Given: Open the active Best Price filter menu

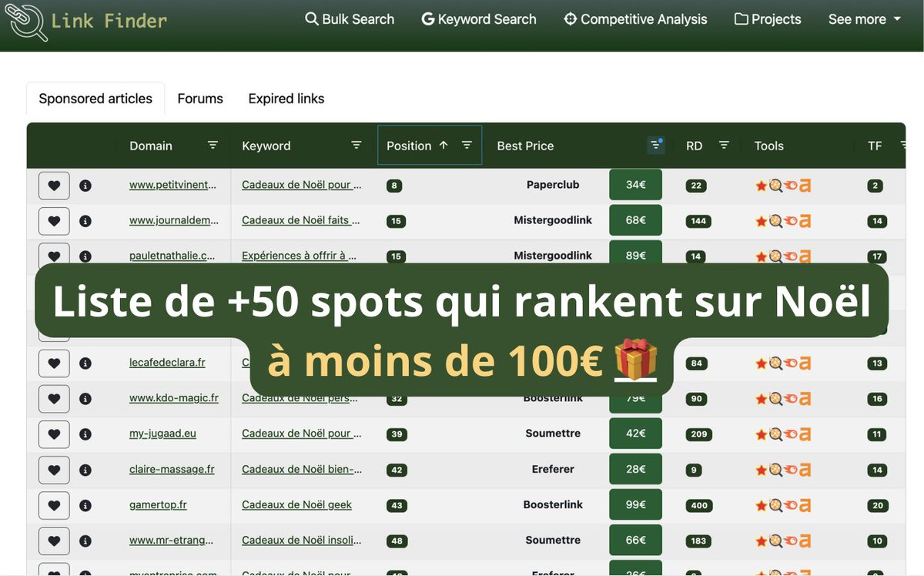Looking at the screenshot, I should click(x=655, y=145).
